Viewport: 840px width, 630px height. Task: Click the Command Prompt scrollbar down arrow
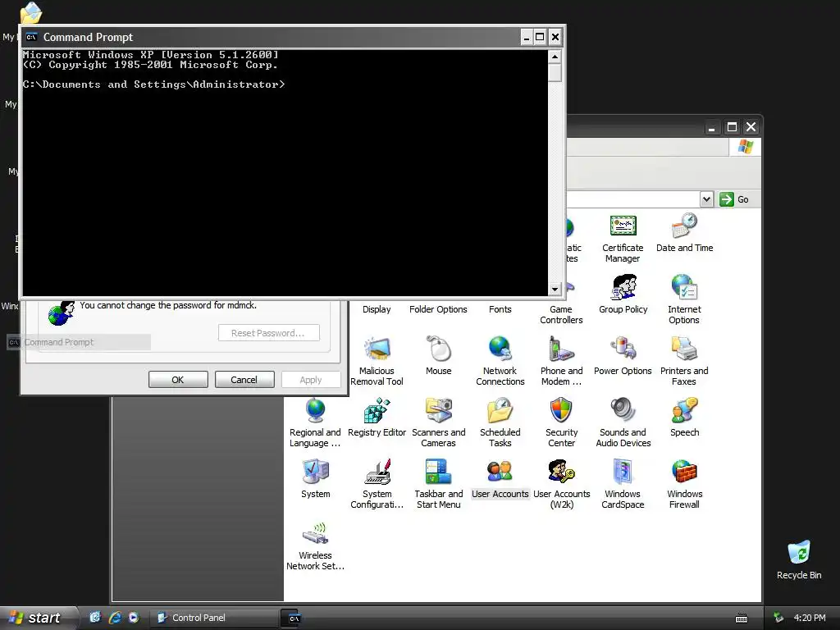coord(555,290)
